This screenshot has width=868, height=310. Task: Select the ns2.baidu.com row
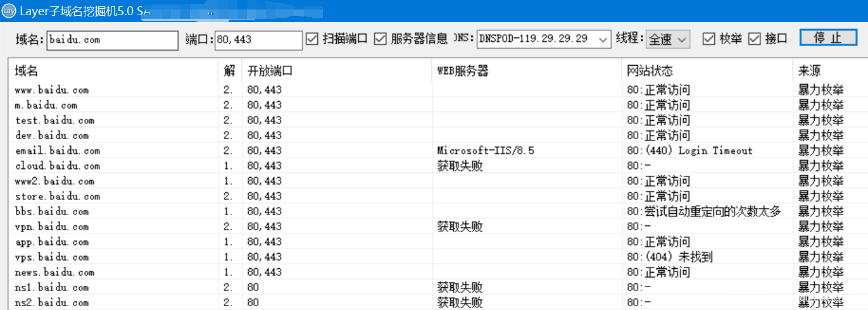[x=438, y=302]
